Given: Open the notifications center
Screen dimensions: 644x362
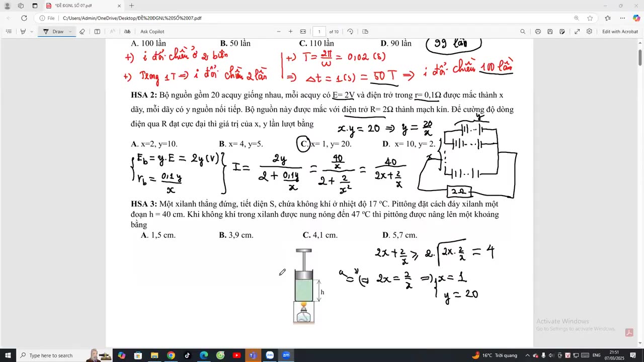Looking at the screenshot, I should (x=633, y=355).
